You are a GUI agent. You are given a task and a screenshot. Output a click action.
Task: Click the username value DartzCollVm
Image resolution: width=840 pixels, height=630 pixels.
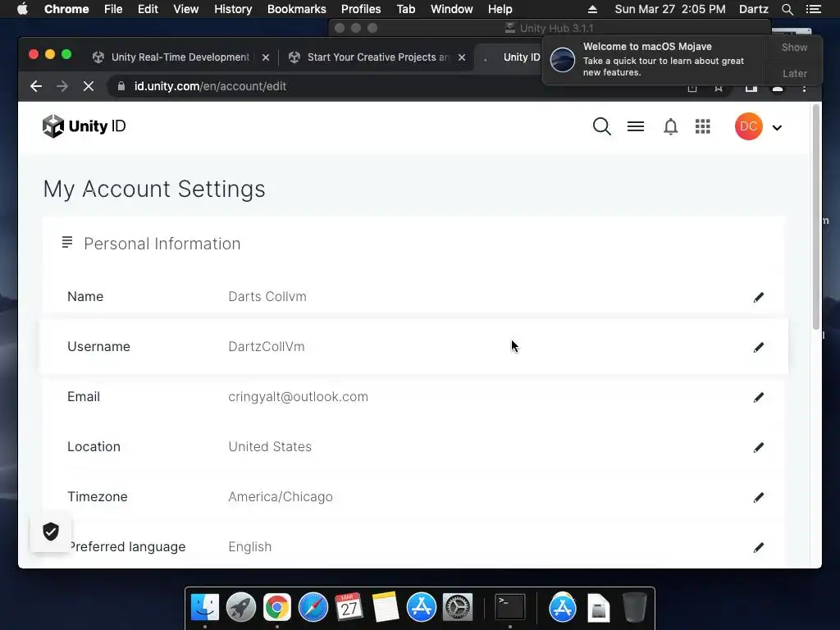pyautogui.click(x=267, y=347)
